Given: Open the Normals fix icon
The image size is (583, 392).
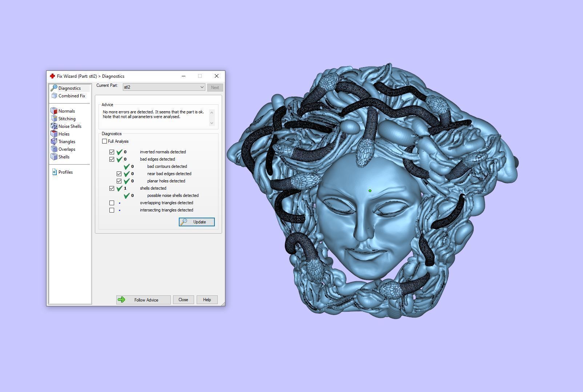Looking at the screenshot, I should tap(54, 111).
